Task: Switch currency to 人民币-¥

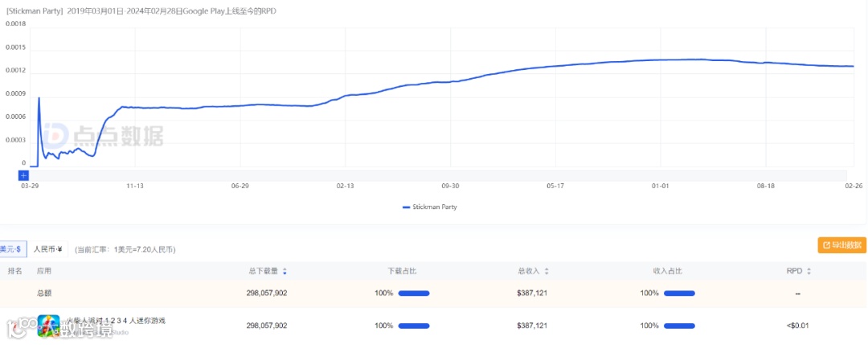Action: point(48,249)
